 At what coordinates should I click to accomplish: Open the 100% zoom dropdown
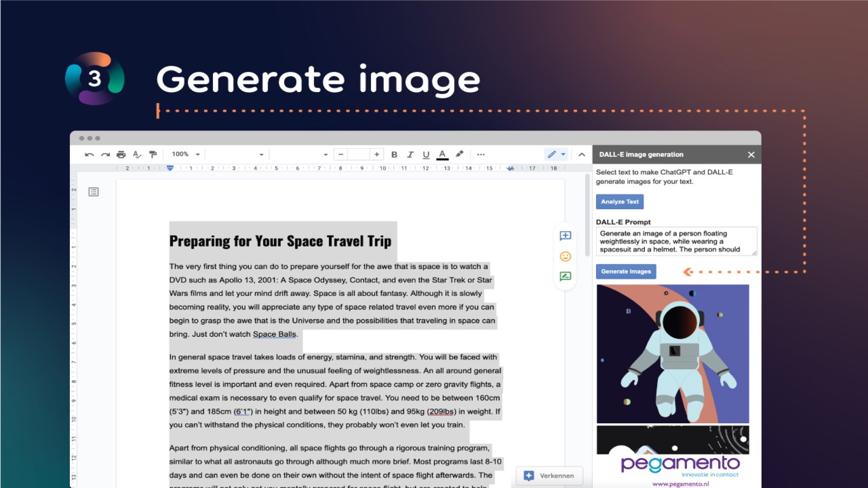186,154
